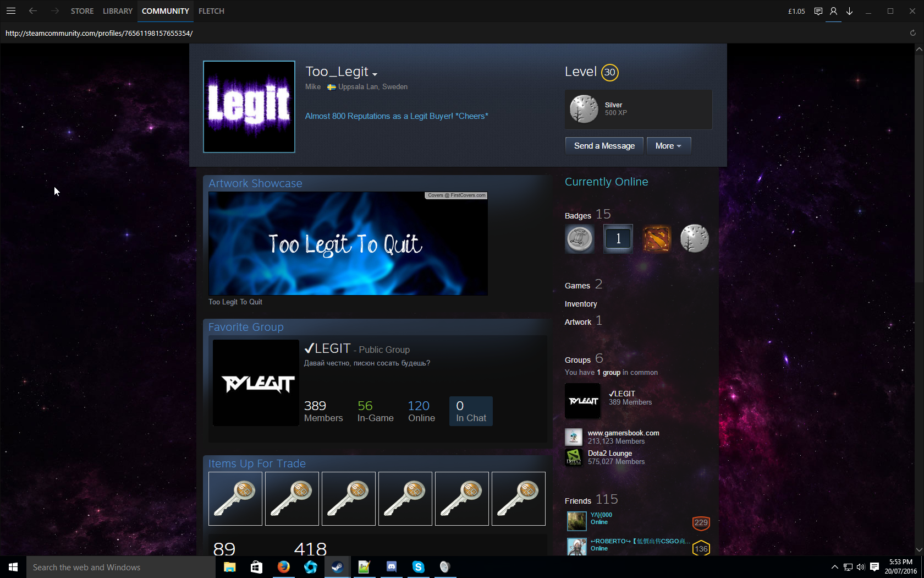The width and height of the screenshot is (924, 578).
Task: Open the Too Legit To Quit artwork
Action: pos(348,243)
